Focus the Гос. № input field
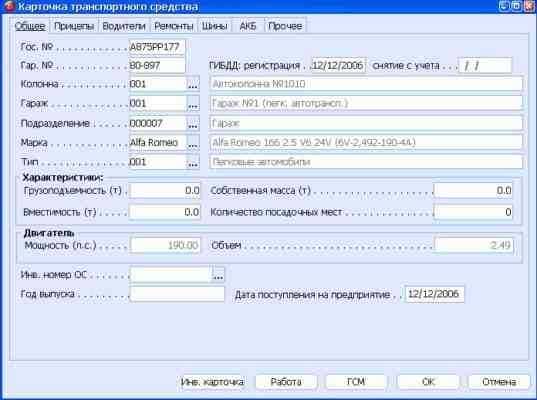This screenshot has width=537, height=400. [x=157, y=47]
